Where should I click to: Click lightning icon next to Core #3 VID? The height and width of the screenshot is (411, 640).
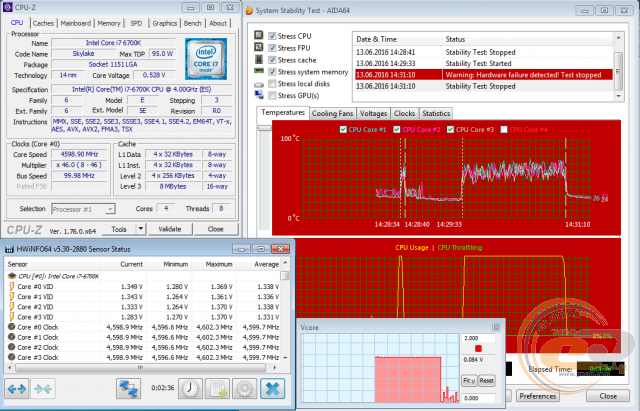[12, 317]
